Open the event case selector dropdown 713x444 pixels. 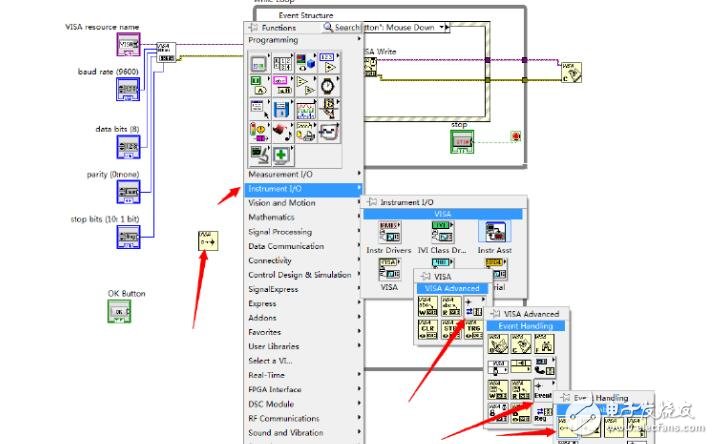click(448, 27)
